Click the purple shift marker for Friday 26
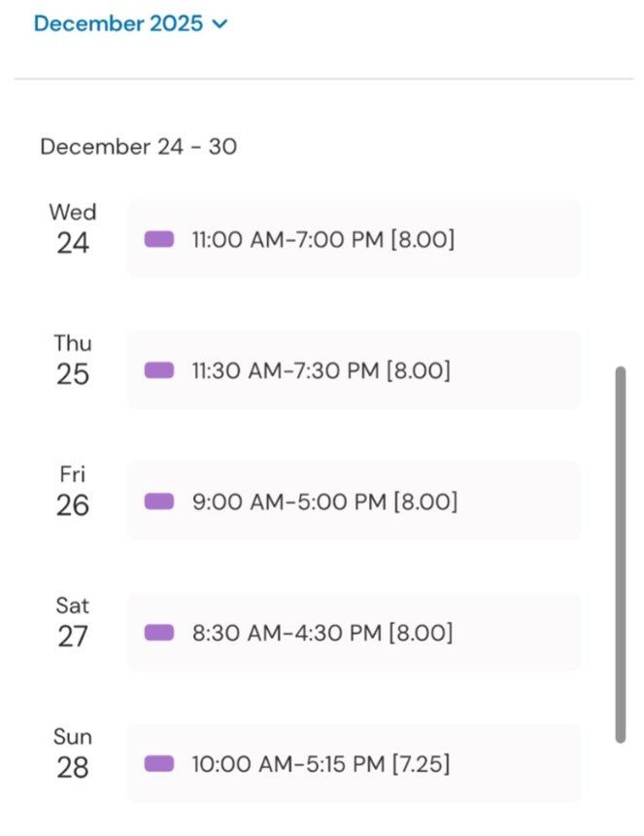 pyautogui.click(x=159, y=502)
